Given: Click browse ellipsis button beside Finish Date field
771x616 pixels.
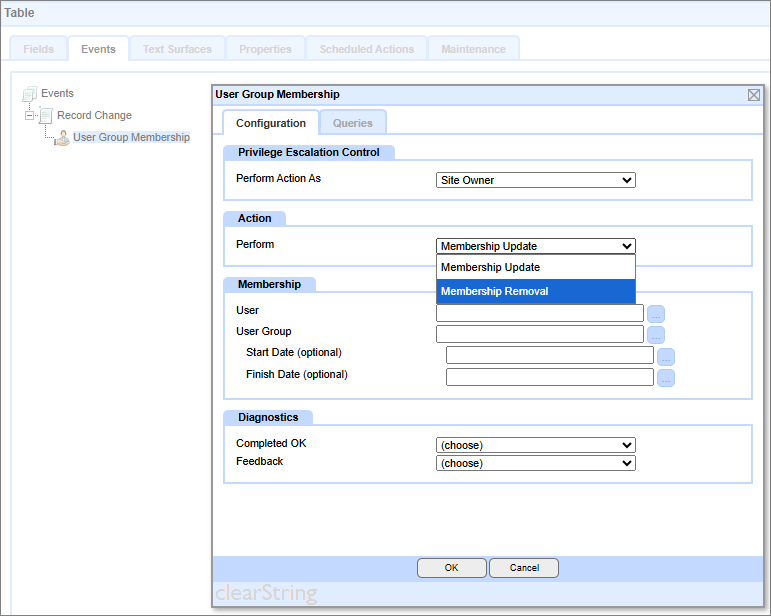Looking at the screenshot, I should pos(666,377).
